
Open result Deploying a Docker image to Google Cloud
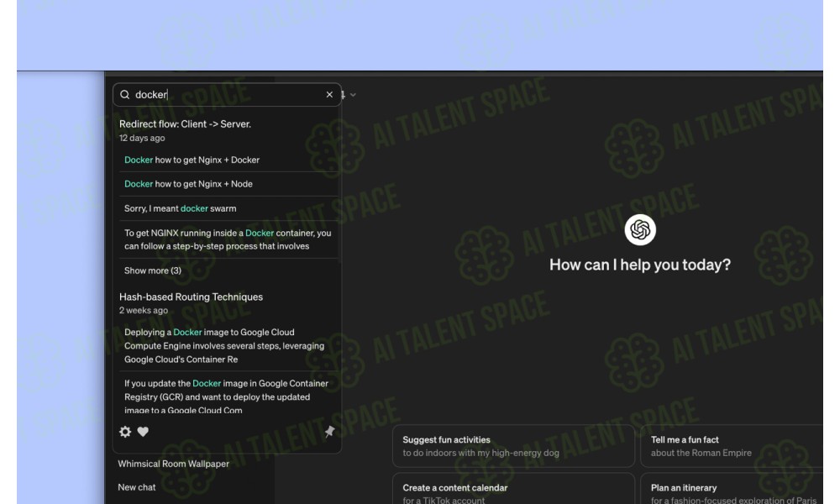coord(228,345)
